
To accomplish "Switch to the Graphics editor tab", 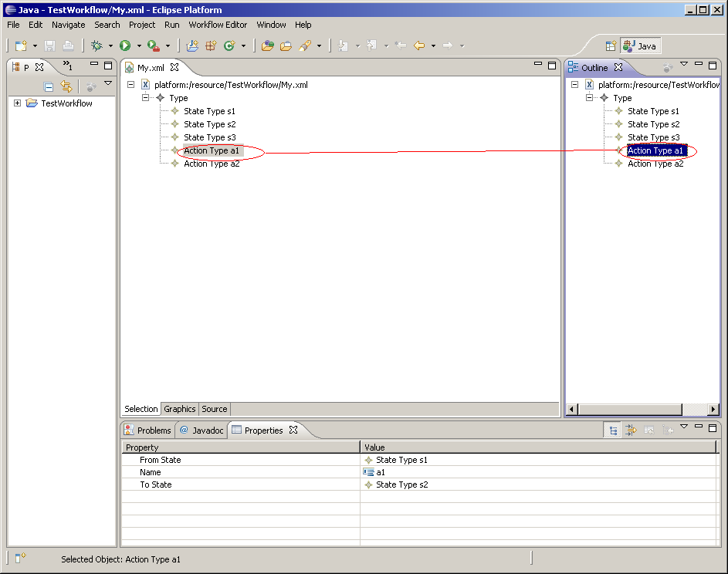I will coord(180,409).
